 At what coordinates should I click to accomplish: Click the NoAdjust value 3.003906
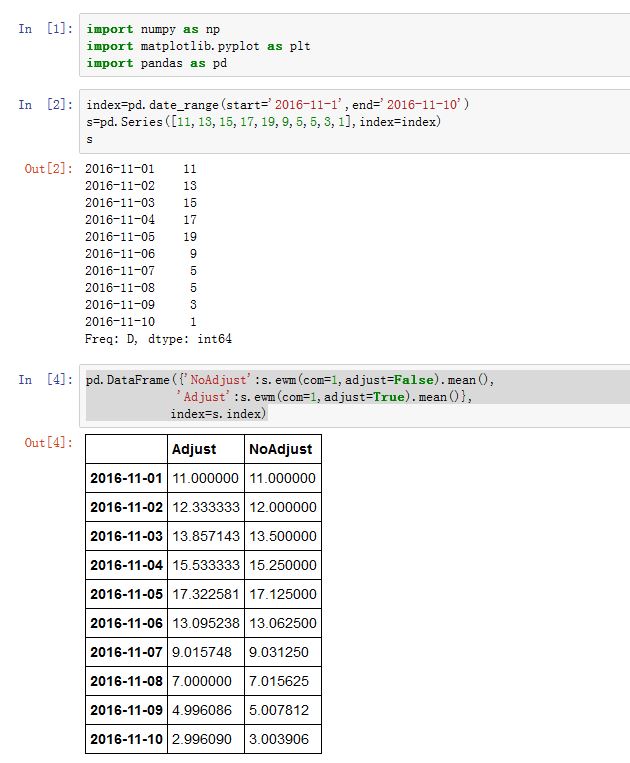282,739
